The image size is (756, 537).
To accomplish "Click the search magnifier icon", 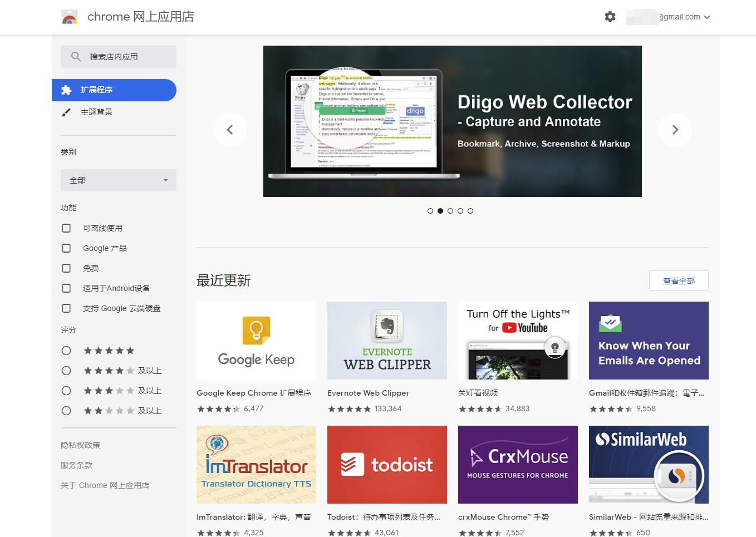I will tap(76, 56).
